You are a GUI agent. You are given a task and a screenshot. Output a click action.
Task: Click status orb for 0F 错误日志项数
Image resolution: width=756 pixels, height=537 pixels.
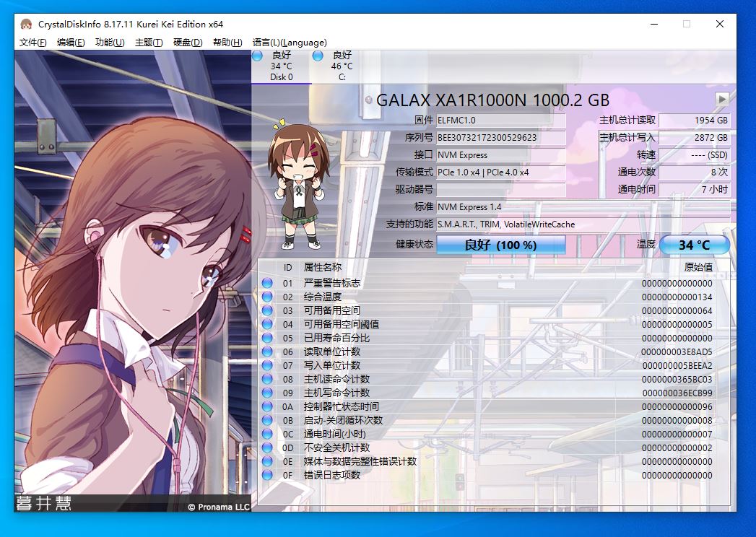(267, 476)
